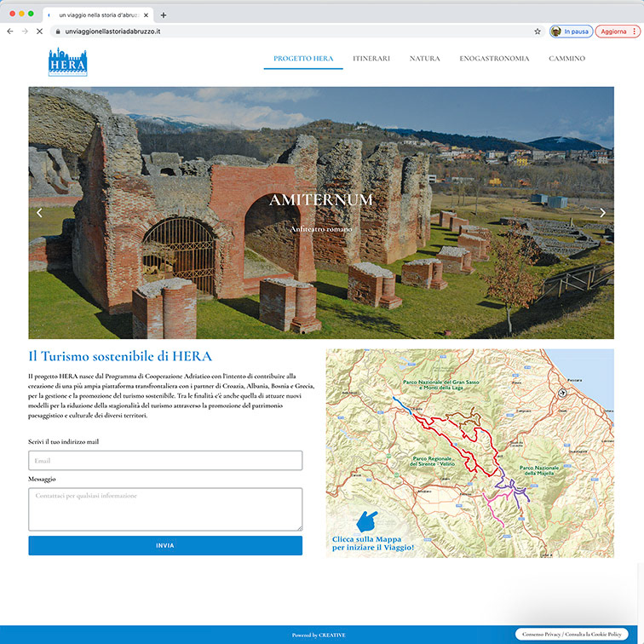
Task: Select the browser tab 'un viaggio nella storia d'abruzzo'
Action: coord(98,15)
